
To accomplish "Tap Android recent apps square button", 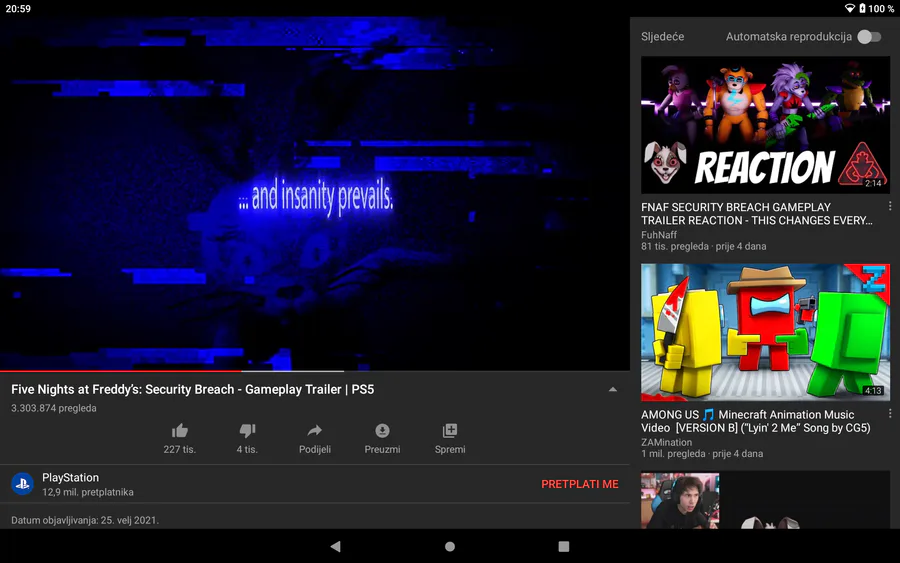I will pyautogui.click(x=564, y=546).
